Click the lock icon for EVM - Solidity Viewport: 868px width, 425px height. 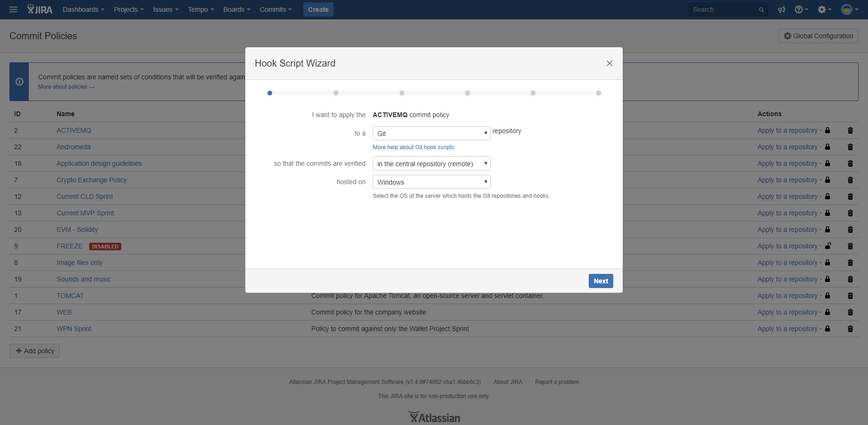827,229
